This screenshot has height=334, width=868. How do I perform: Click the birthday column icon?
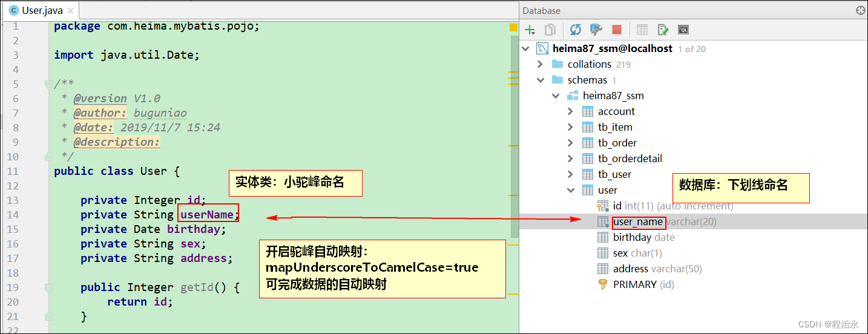603,237
